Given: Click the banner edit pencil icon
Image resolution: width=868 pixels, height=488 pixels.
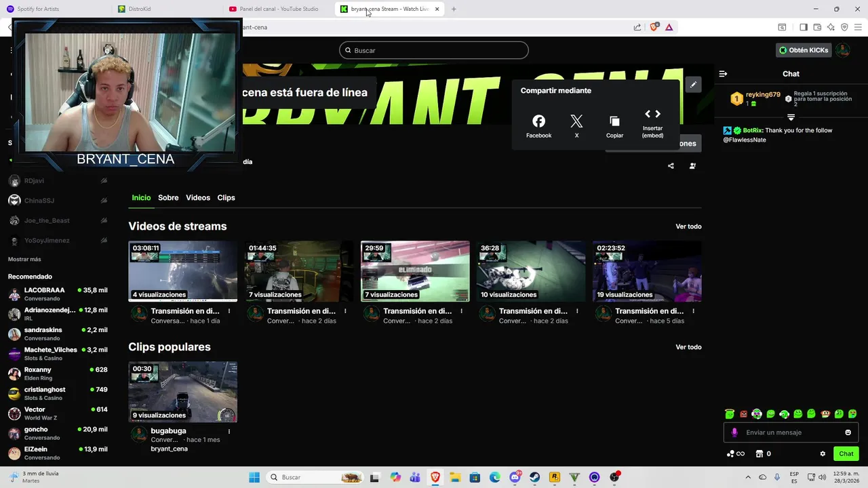Looking at the screenshot, I should pyautogui.click(x=693, y=85).
